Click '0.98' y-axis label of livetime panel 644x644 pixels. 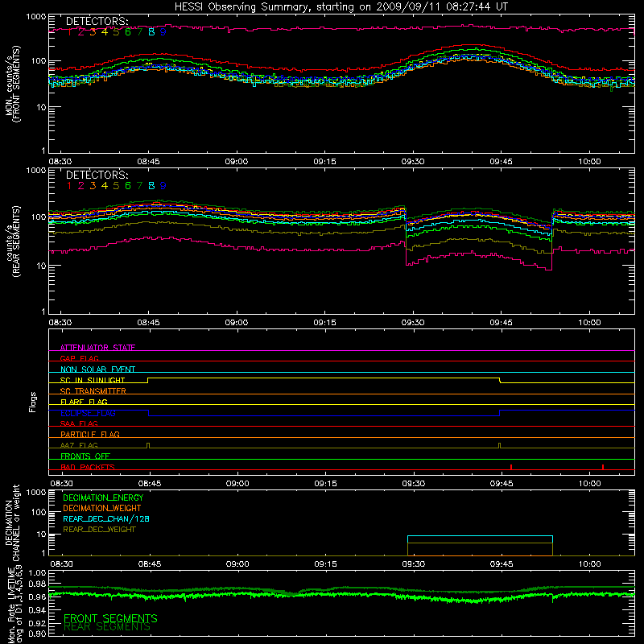coord(37,584)
